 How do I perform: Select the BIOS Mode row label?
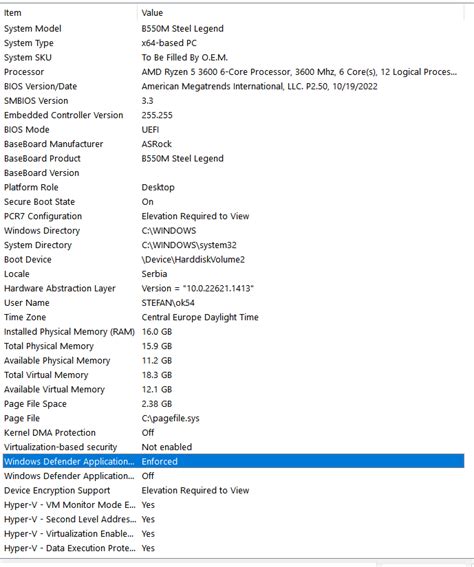tap(27, 130)
